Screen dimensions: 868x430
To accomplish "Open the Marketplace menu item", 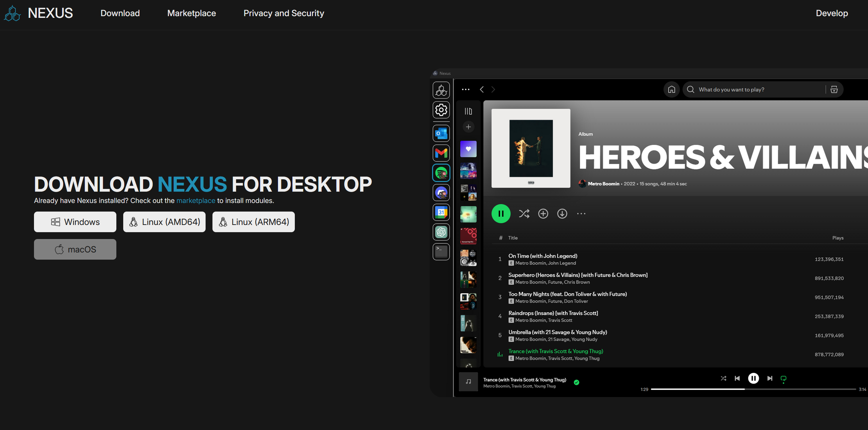I will 191,13.
